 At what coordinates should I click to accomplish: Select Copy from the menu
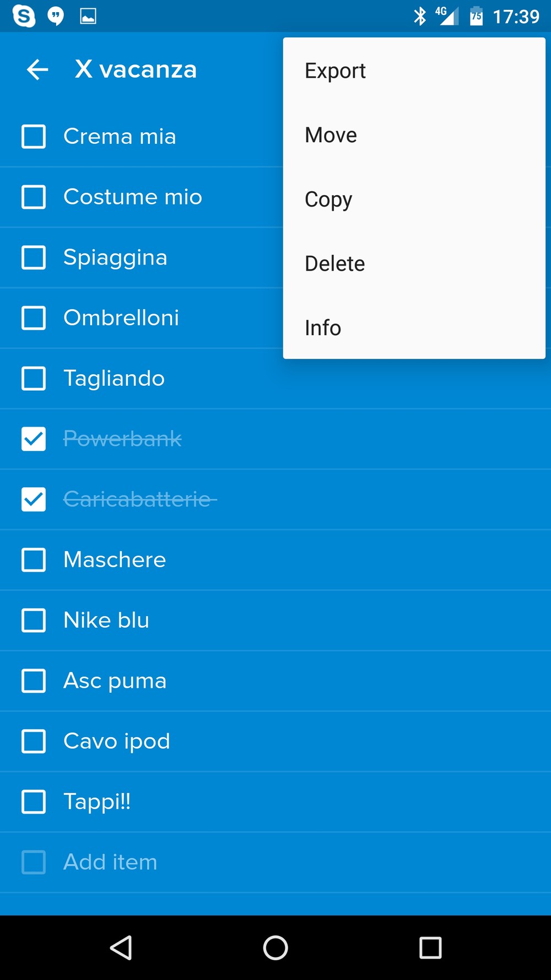coord(328,200)
